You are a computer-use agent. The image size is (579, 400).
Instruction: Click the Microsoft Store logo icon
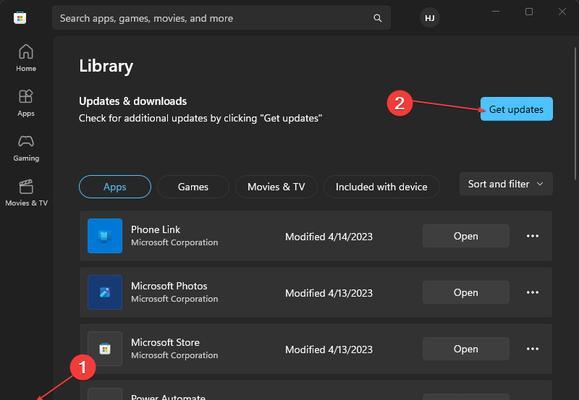pyautogui.click(x=20, y=18)
